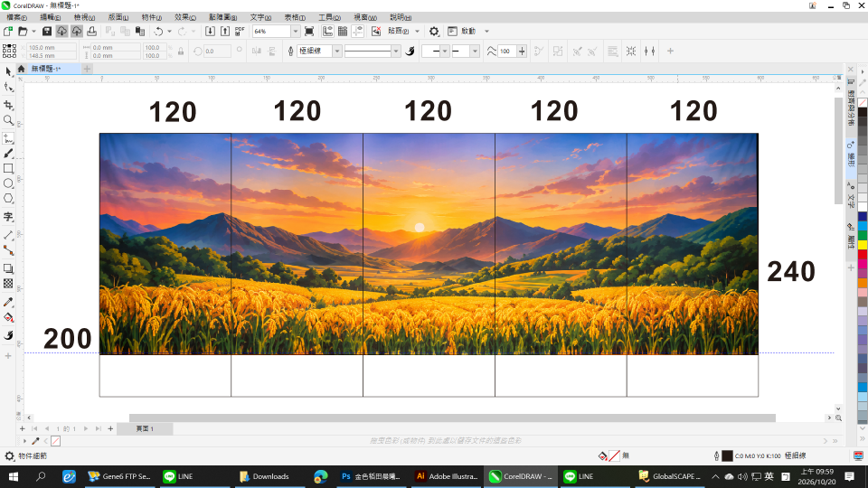Click the Full-screen preview icon

pyautogui.click(x=309, y=31)
